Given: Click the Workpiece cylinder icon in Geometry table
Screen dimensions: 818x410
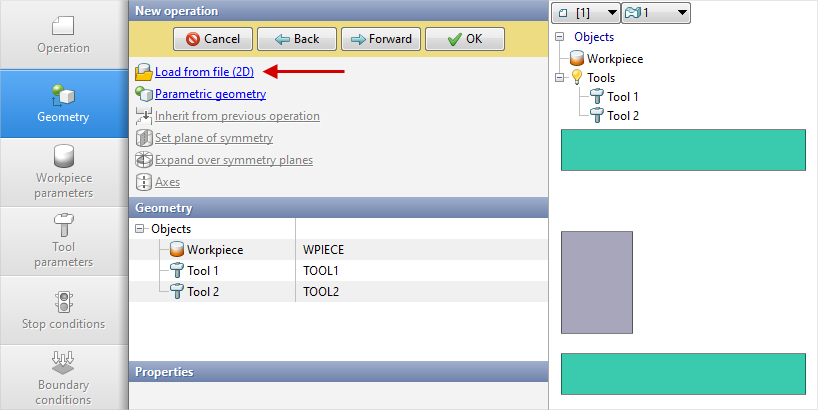Looking at the screenshot, I should click(176, 250).
